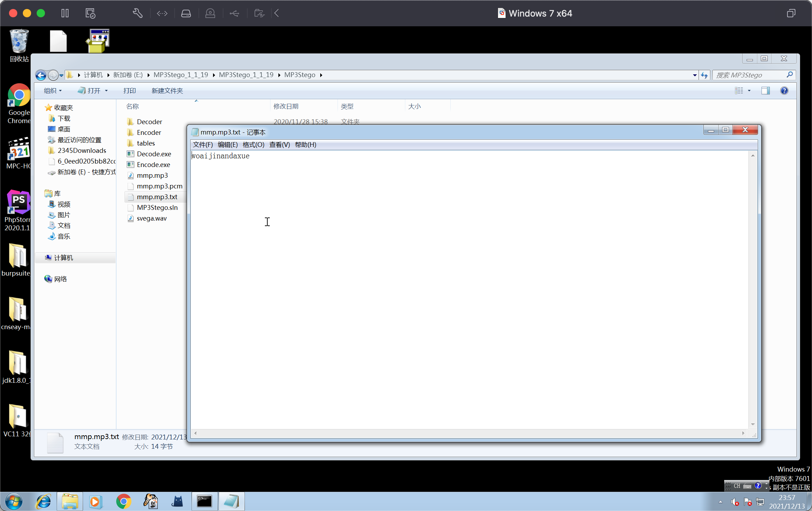
Task: Click the VM USB devices icon
Action: click(234, 13)
